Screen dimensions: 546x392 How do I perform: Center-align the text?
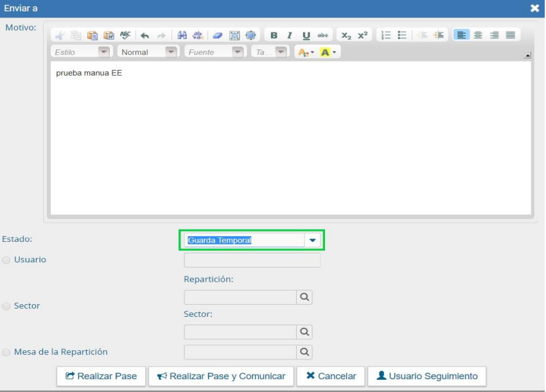point(478,35)
